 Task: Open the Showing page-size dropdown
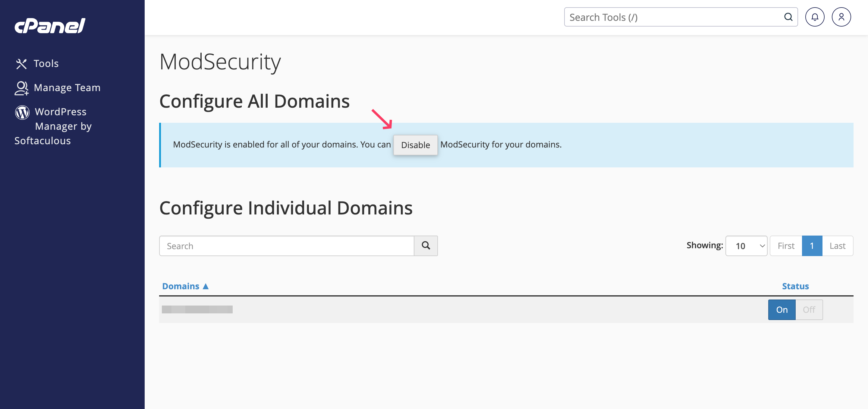[746, 246]
